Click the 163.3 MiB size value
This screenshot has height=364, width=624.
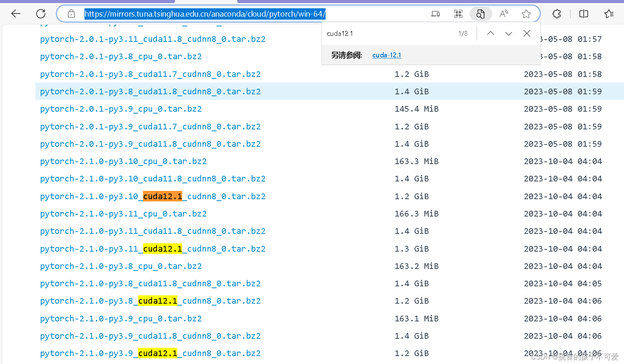pos(417,161)
